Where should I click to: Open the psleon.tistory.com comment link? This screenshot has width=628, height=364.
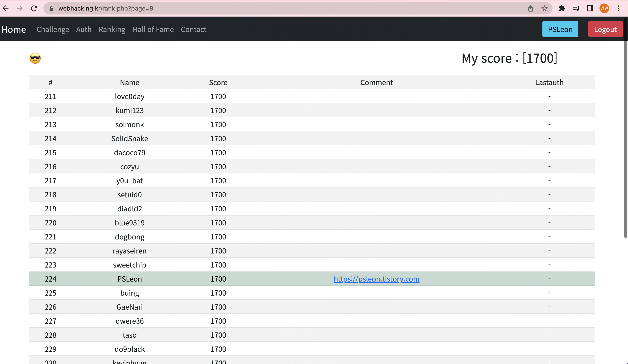tap(376, 279)
